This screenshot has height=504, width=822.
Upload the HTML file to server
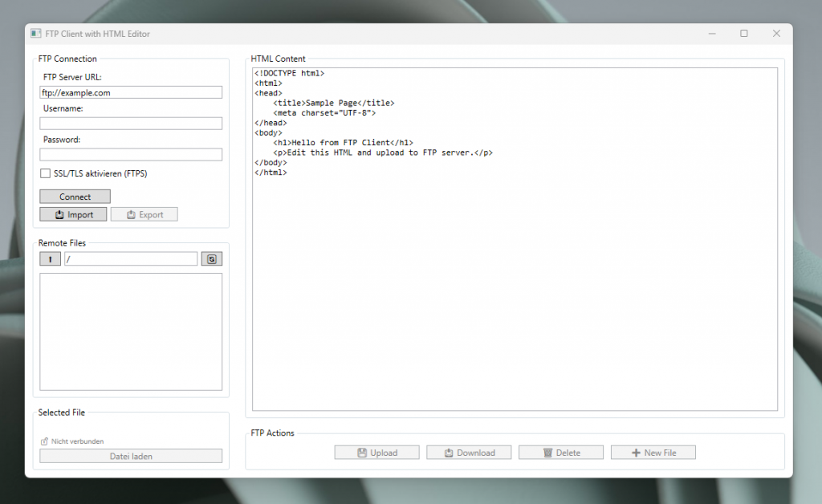tap(376, 453)
